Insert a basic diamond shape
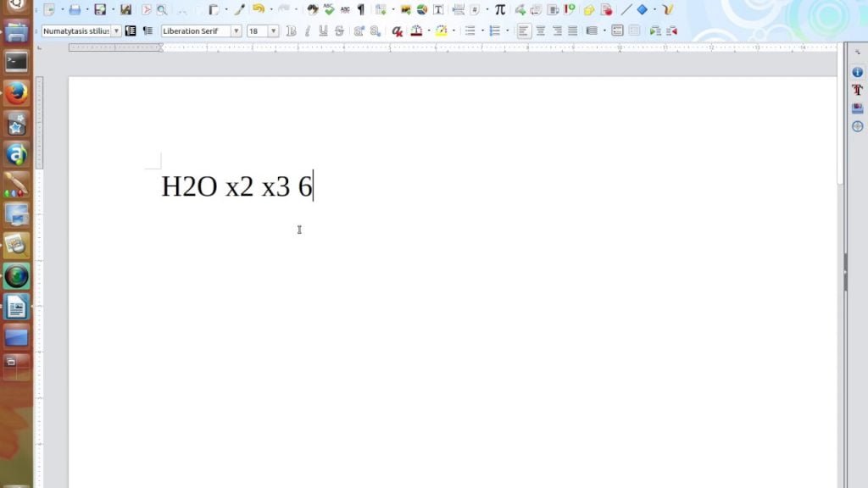The image size is (868, 488). pyautogui.click(x=643, y=9)
